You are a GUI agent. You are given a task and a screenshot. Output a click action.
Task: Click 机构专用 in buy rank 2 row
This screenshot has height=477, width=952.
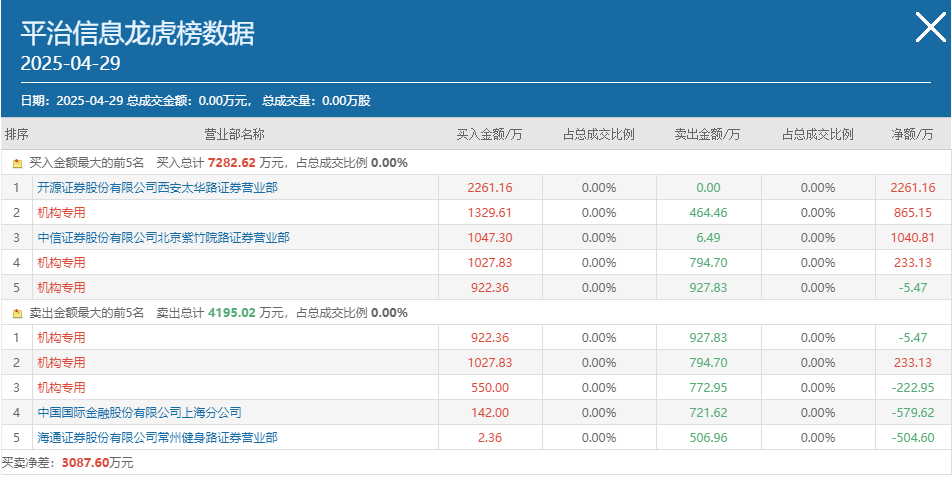point(61,212)
